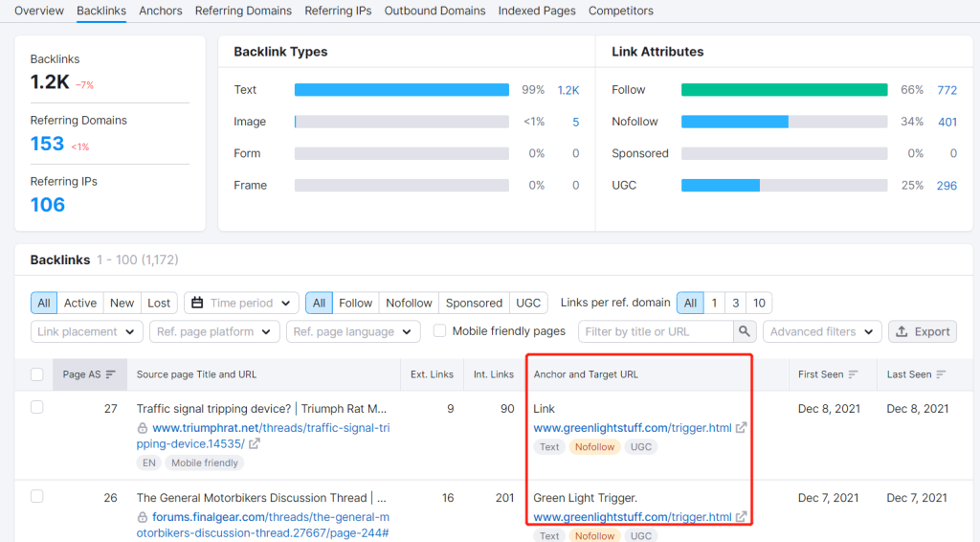Open the Advanced filters dropdown
This screenshot has width=980, height=542.
[821, 331]
